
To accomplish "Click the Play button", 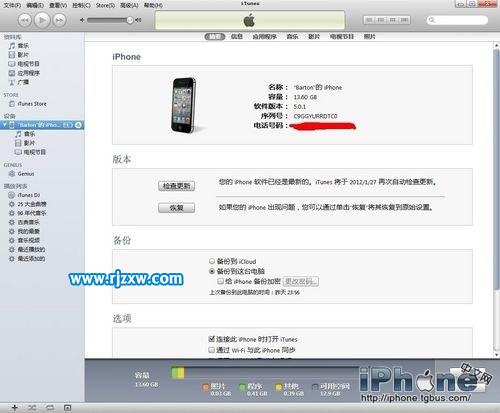I will 42,20.
